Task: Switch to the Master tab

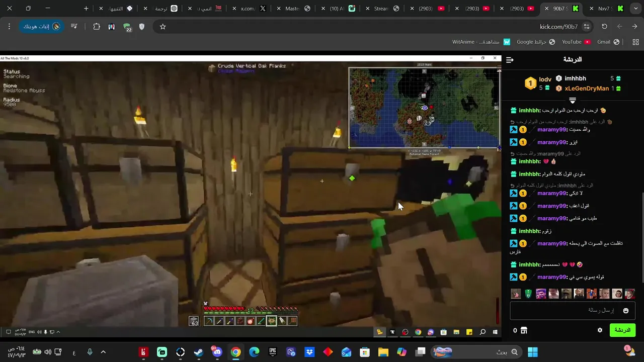Action: [294, 9]
